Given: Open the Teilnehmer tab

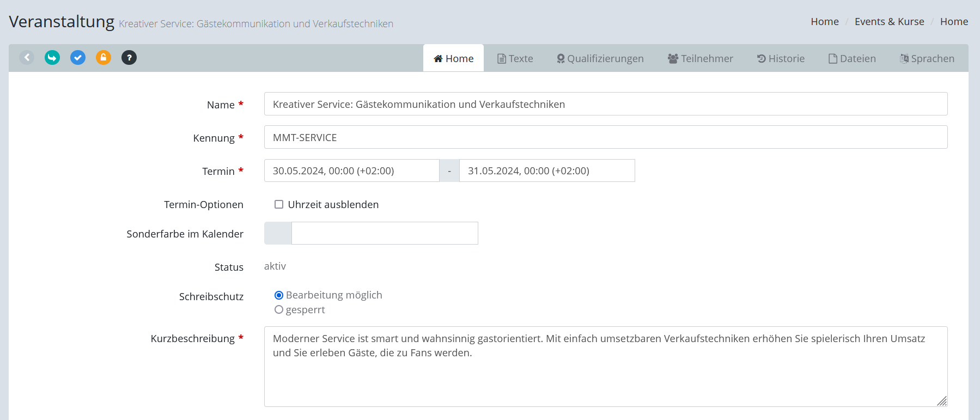Looking at the screenshot, I should pyautogui.click(x=700, y=59).
